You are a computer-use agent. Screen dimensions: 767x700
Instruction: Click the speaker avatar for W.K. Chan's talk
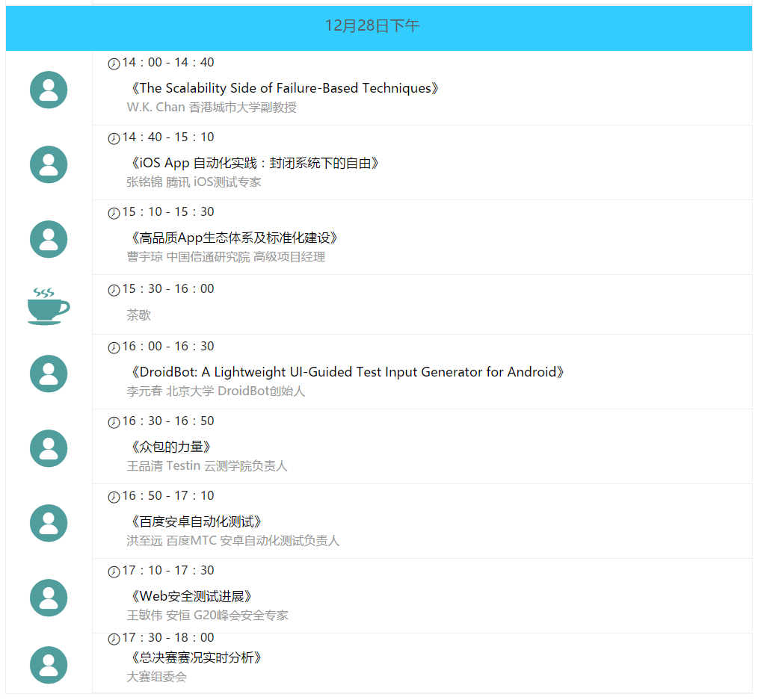(49, 90)
